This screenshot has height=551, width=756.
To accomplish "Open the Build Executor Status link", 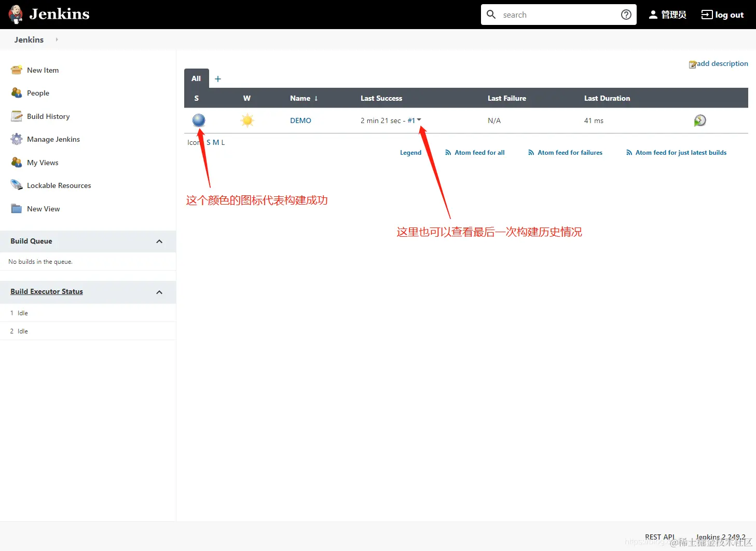I will [47, 291].
